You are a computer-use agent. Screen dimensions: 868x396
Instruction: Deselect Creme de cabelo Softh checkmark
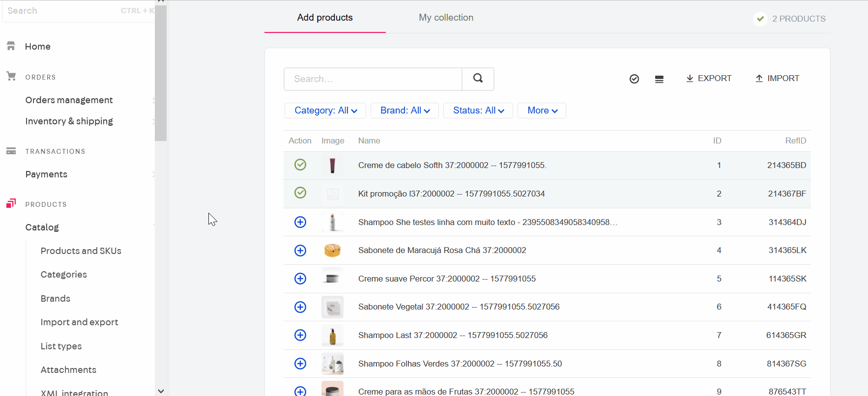click(300, 165)
